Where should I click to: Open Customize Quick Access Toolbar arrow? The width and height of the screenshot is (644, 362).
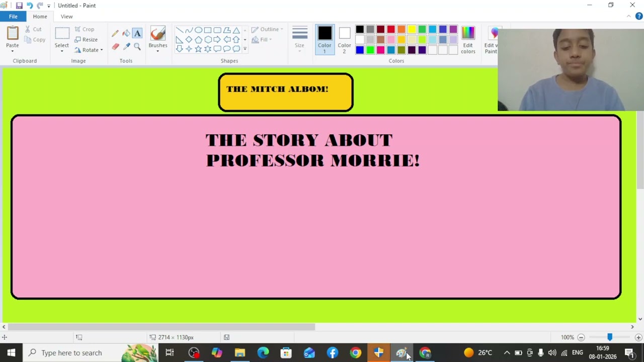tap(49, 6)
